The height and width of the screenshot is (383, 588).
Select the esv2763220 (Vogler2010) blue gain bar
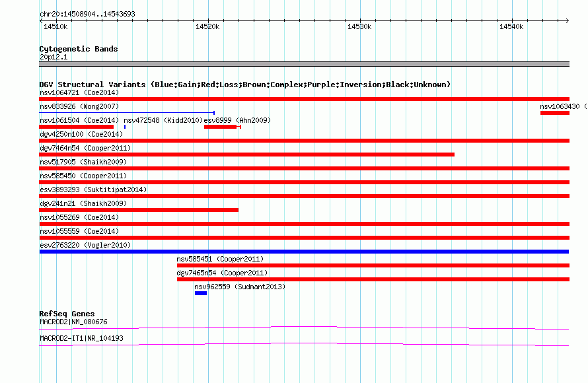pos(304,252)
